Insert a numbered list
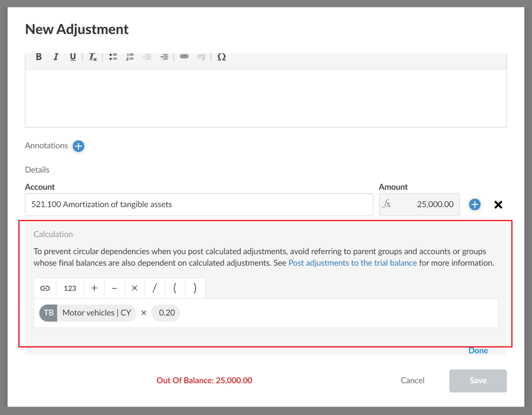532x415 pixels. pyautogui.click(x=130, y=57)
